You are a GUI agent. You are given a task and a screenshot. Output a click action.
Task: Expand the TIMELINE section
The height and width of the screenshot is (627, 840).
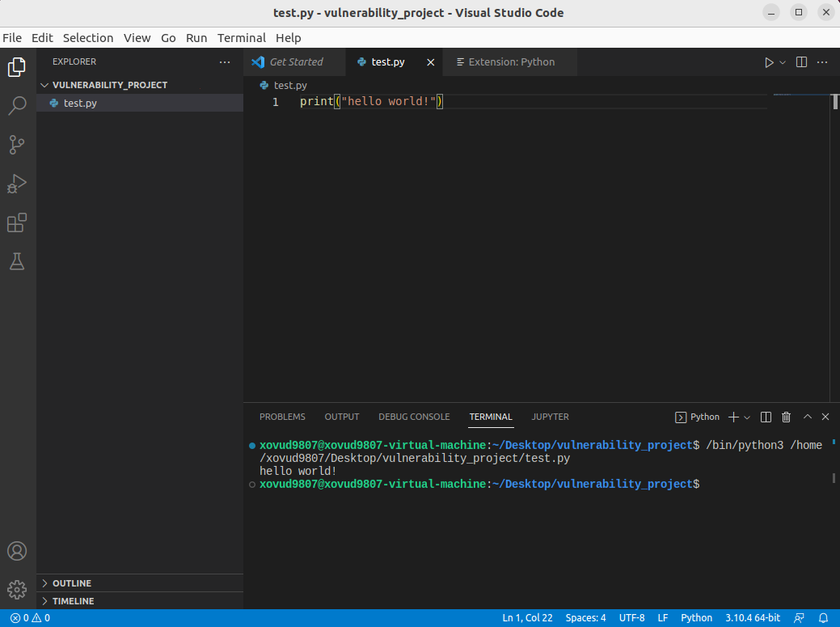point(140,601)
